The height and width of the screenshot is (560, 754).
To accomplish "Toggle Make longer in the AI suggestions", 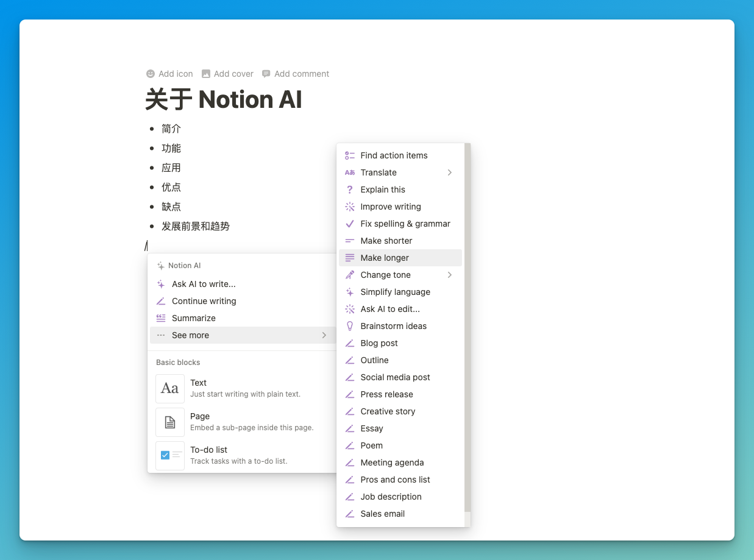I will click(x=385, y=258).
